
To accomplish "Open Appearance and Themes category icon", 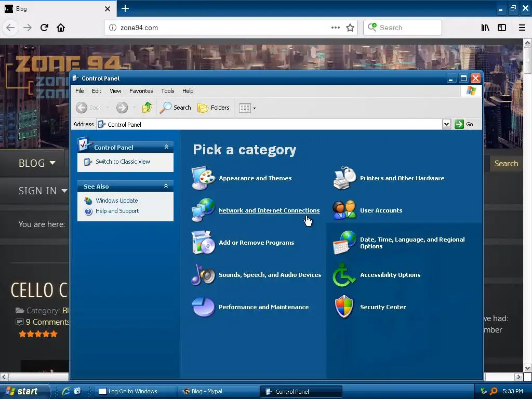I will point(203,178).
